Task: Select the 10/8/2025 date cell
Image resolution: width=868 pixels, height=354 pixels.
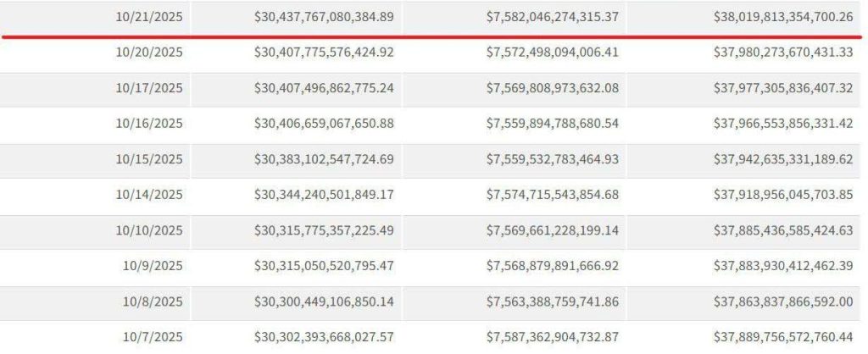Action: coord(153,301)
